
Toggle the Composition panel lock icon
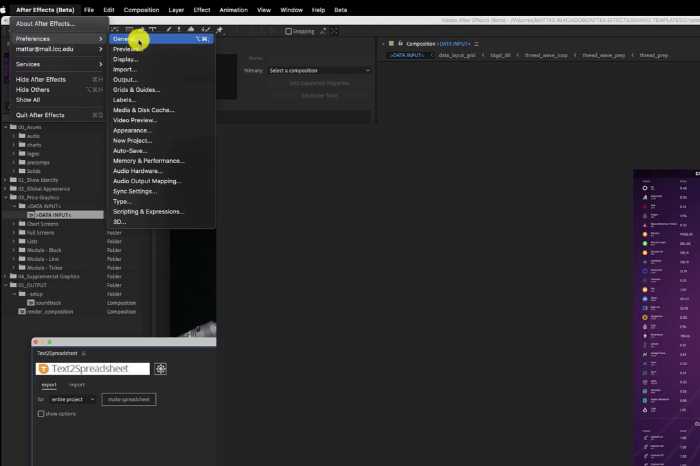tap(400, 44)
